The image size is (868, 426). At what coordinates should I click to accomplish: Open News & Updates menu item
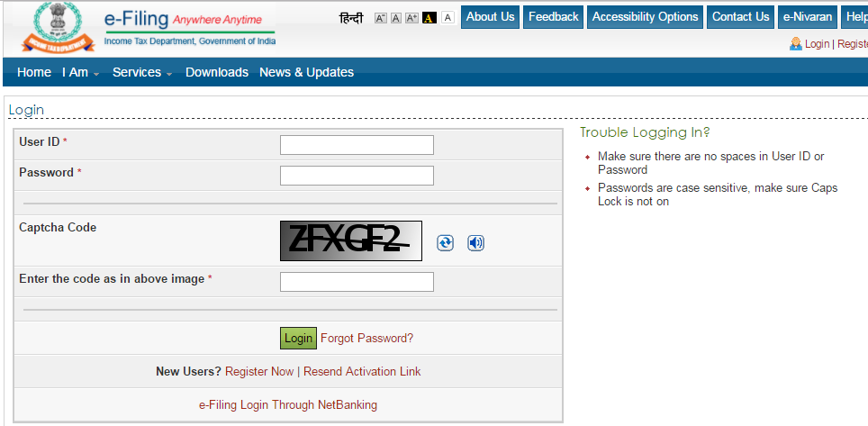(307, 73)
